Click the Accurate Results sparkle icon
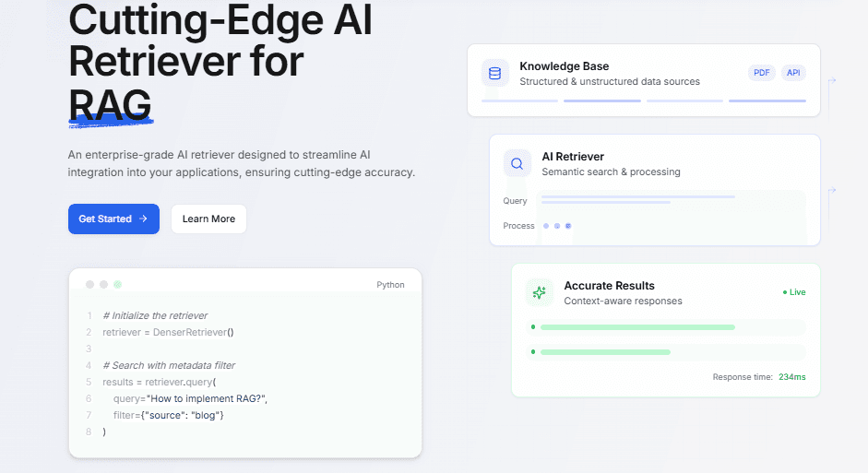 click(x=540, y=292)
